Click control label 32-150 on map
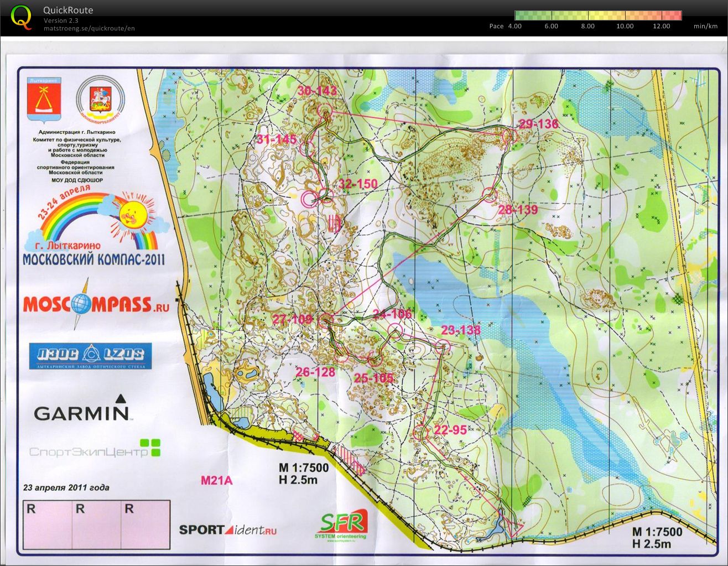The image size is (728, 566). (x=358, y=184)
